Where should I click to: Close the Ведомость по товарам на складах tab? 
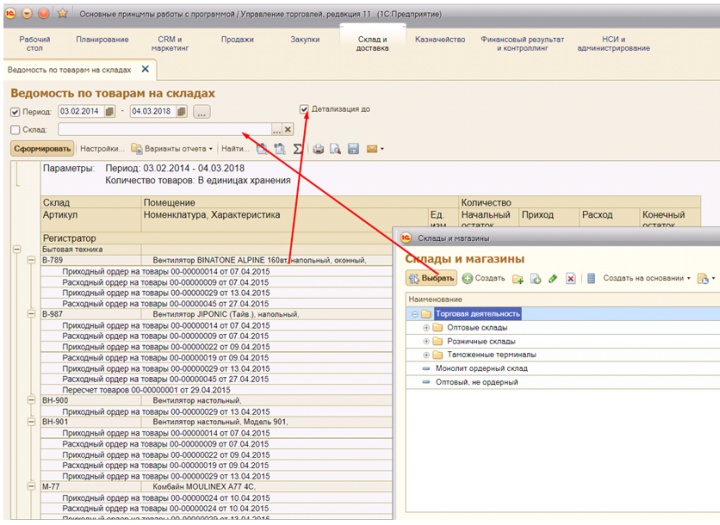tap(145, 69)
